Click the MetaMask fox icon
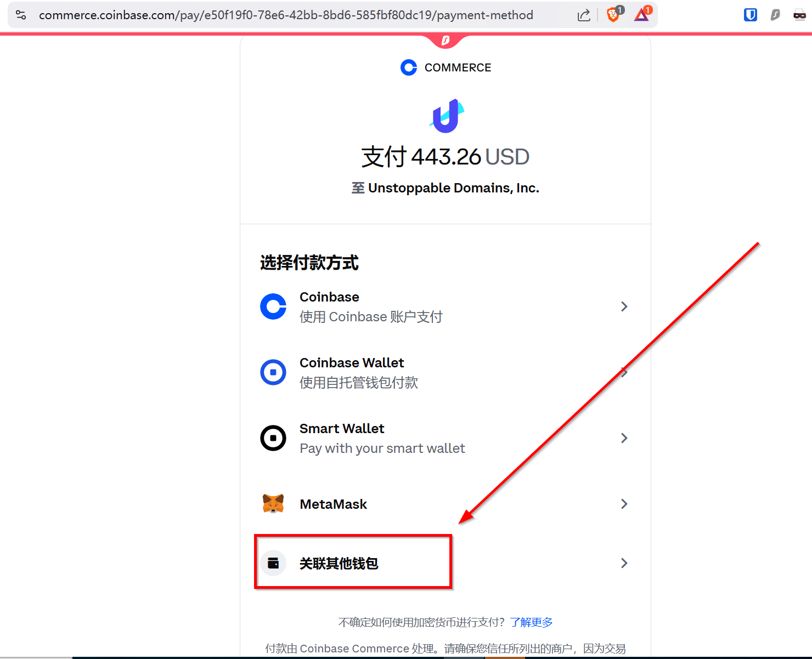This screenshot has width=812, height=659. point(273,504)
